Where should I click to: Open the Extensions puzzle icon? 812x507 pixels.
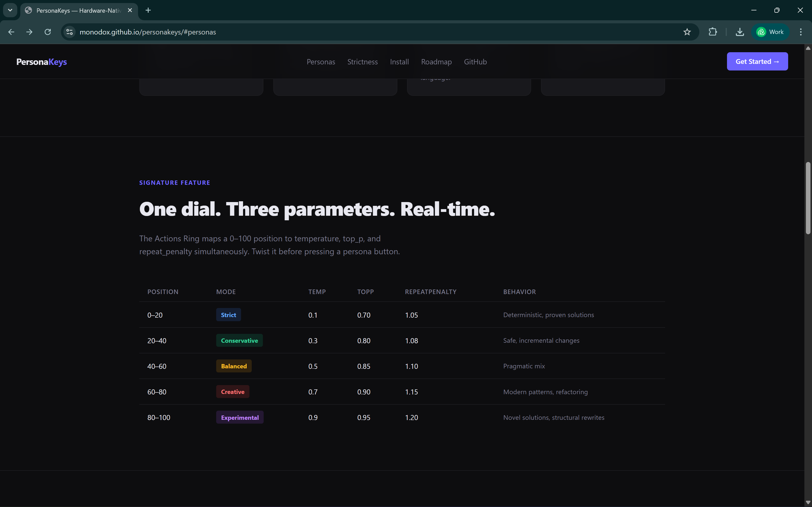(712, 32)
